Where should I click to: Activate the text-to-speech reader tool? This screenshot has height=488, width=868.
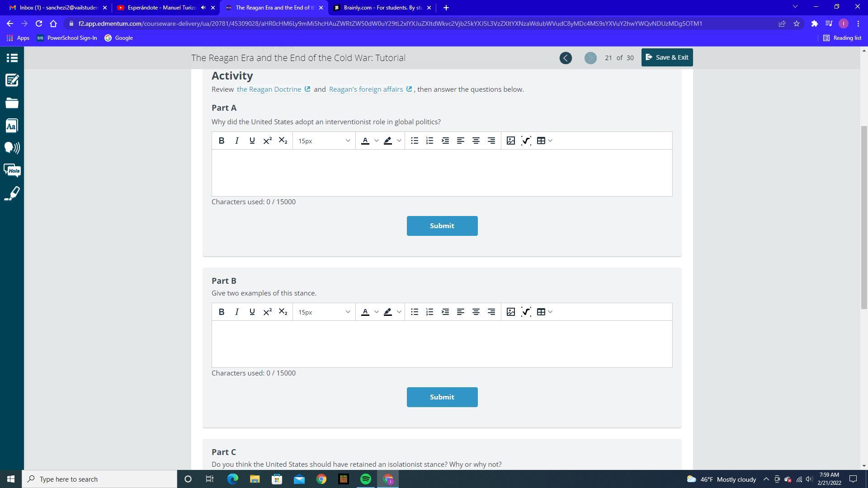pos(12,148)
